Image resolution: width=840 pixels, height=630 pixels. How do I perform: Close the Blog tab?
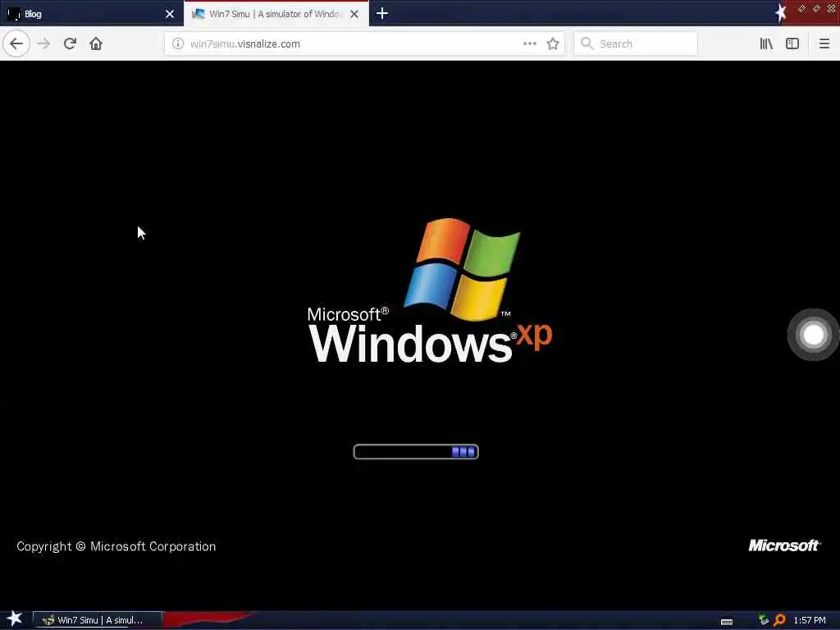[x=170, y=14]
